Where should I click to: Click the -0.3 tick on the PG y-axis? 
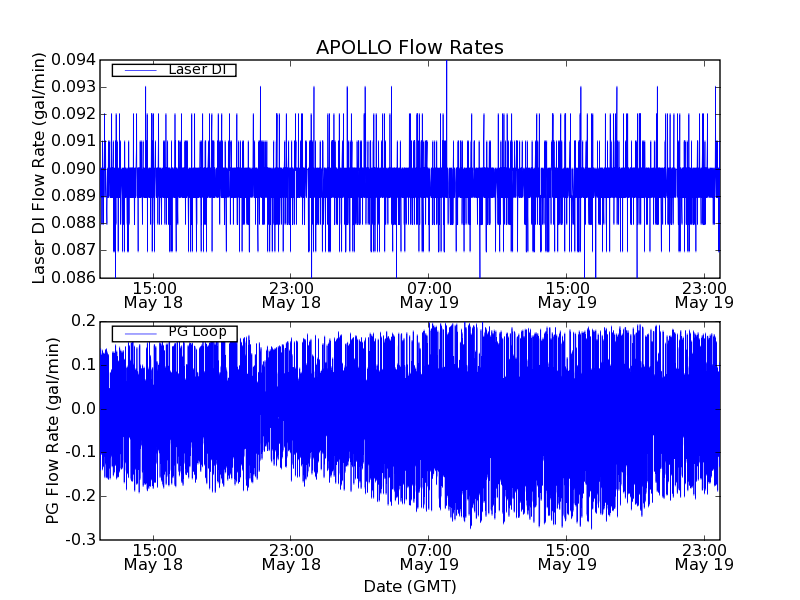click(x=80, y=540)
